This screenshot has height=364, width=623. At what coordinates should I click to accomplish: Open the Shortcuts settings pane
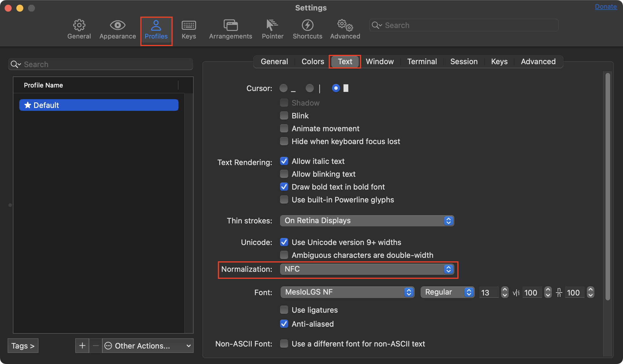click(307, 29)
